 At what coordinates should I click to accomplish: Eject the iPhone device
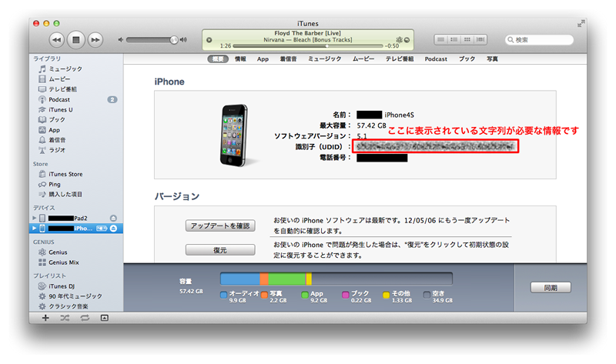(113, 228)
